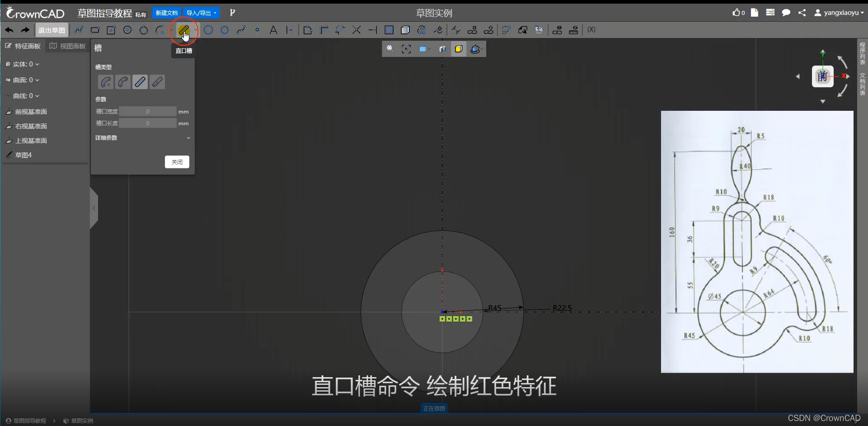The image size is (868, 426).
Task: Click the 关闭 button in slot panel
Action: click(177, 162)
